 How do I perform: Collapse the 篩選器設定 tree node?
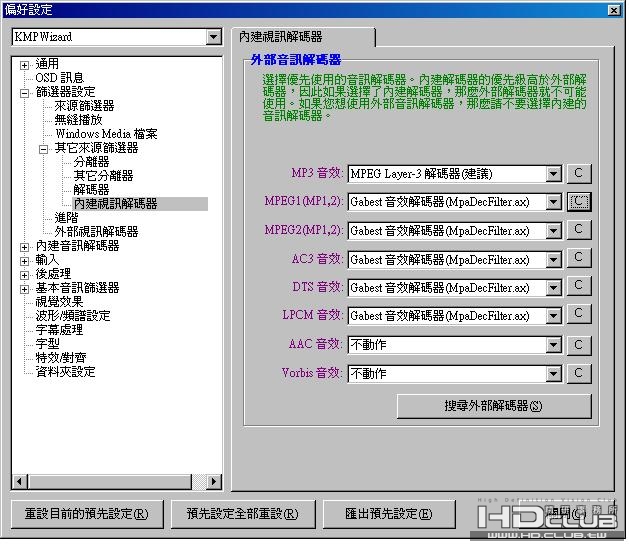[x=24, y=93]
